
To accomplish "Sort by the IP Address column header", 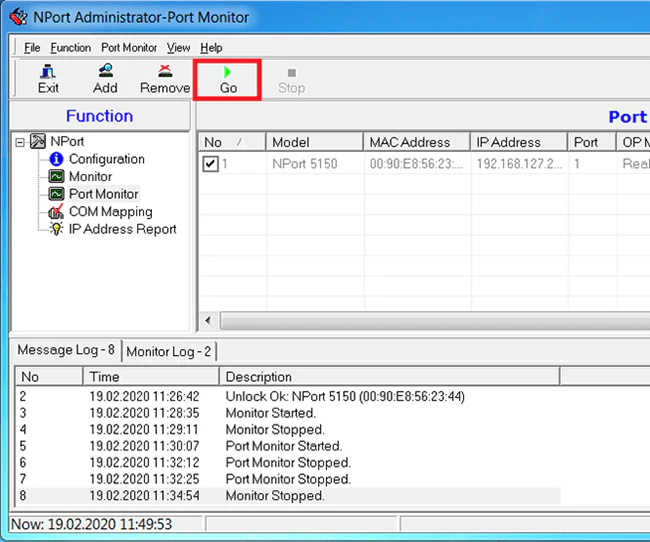I will click(x=518, y=142).
